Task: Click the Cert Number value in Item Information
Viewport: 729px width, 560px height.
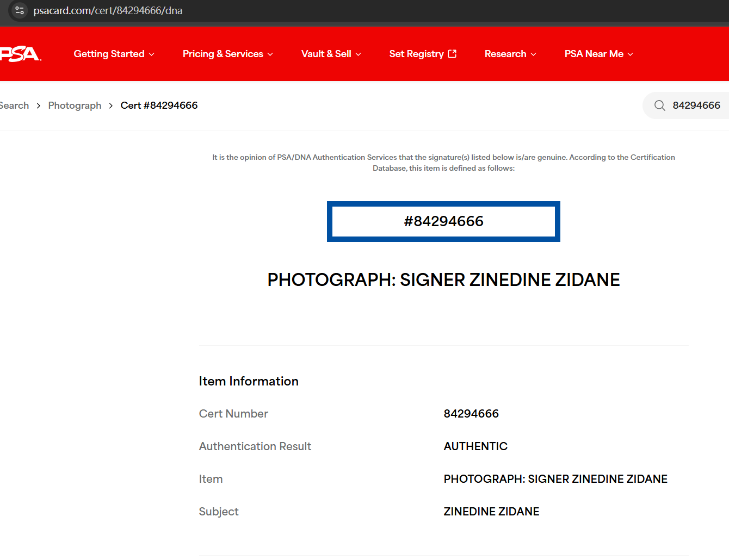Action: (x=471, y=414)
